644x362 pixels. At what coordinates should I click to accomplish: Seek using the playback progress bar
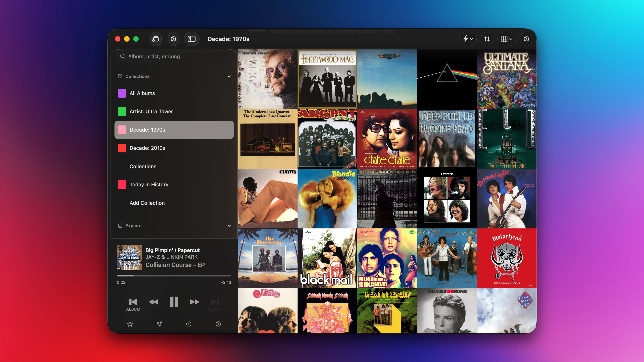[x=174, y=276]
